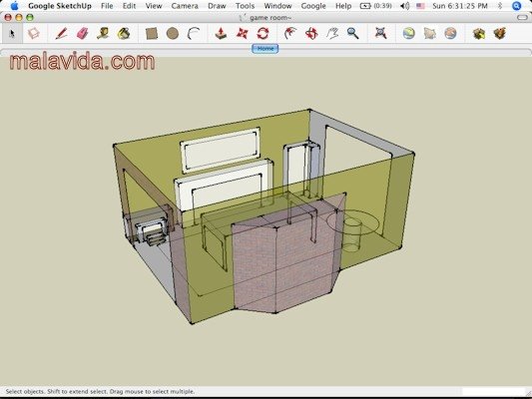Activate the pink Eraser tool
The width and height of the screenshot is (532, 399).
click(x=82, y=34)
